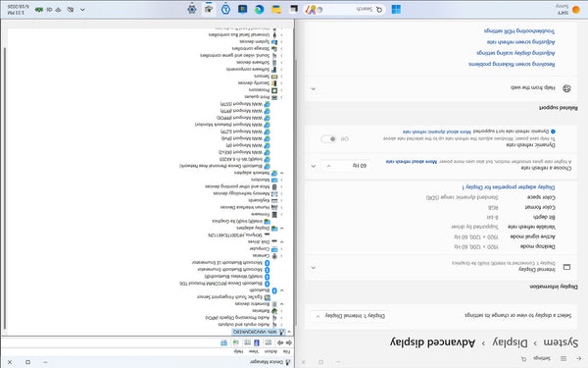Click the Back arrow in Device Manager toolbar
This screenshot has width=588, height=368.
(289, 342)
